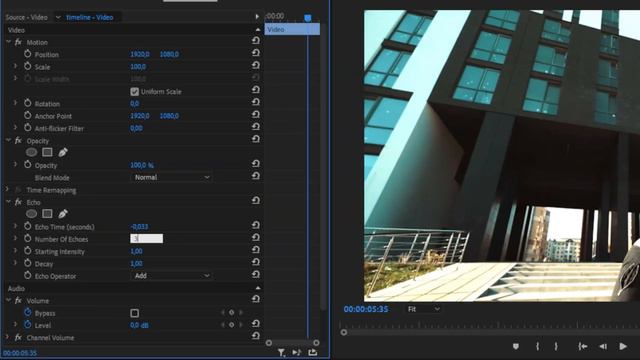The image size is (640, 360).
Task: Reset the Starting Intensity parameter
Action: [x=256, y=249]
